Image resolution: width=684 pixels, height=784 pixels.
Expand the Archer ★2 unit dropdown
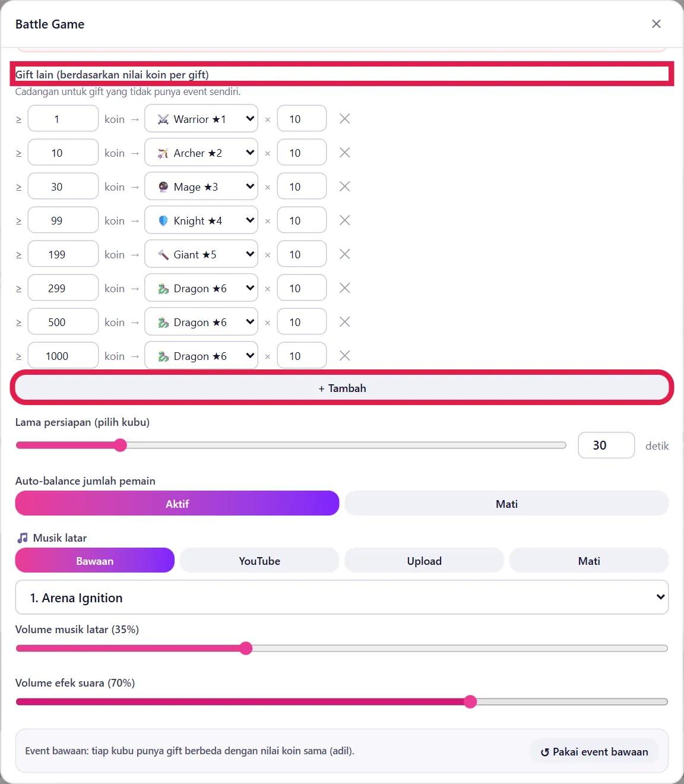pos(201,153)
